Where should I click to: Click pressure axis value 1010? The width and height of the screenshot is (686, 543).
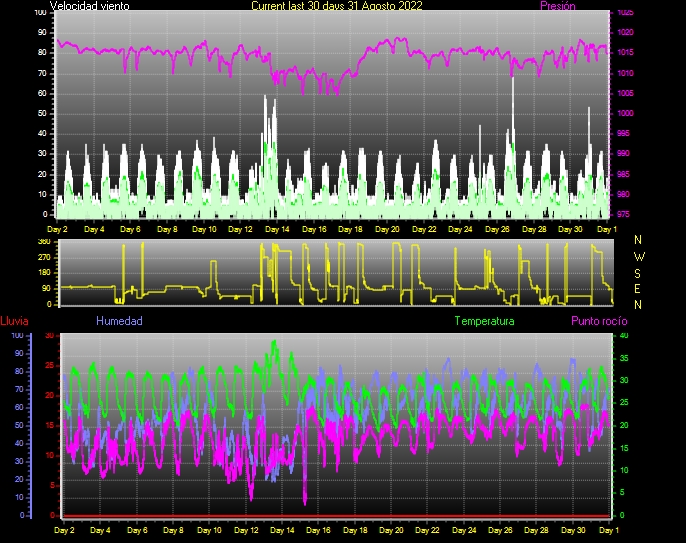point(625,73)
